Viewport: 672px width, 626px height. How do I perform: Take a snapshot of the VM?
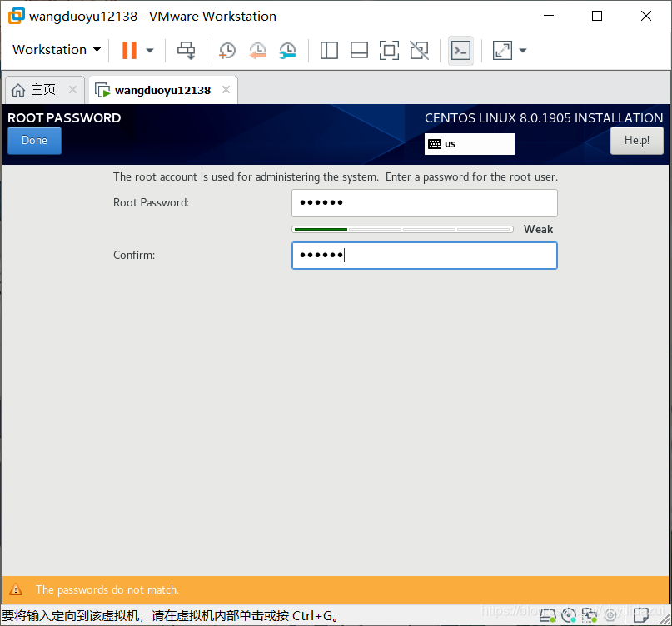226,50
